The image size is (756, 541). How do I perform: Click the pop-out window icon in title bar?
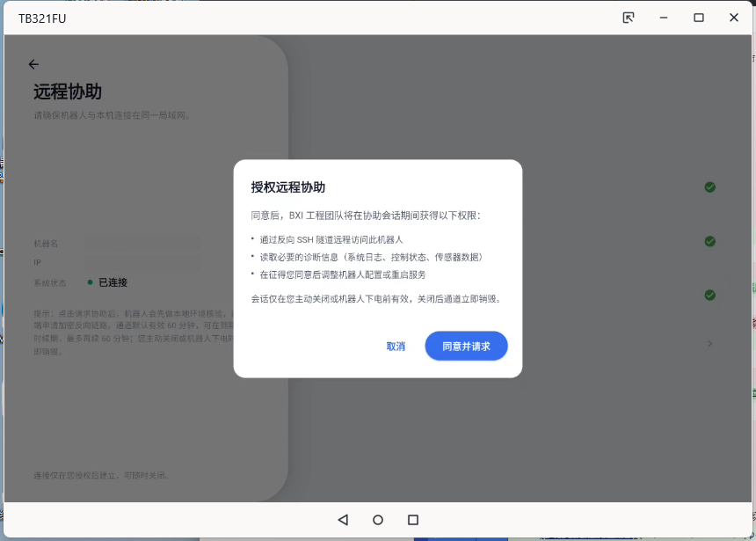[x=629, y=18]
